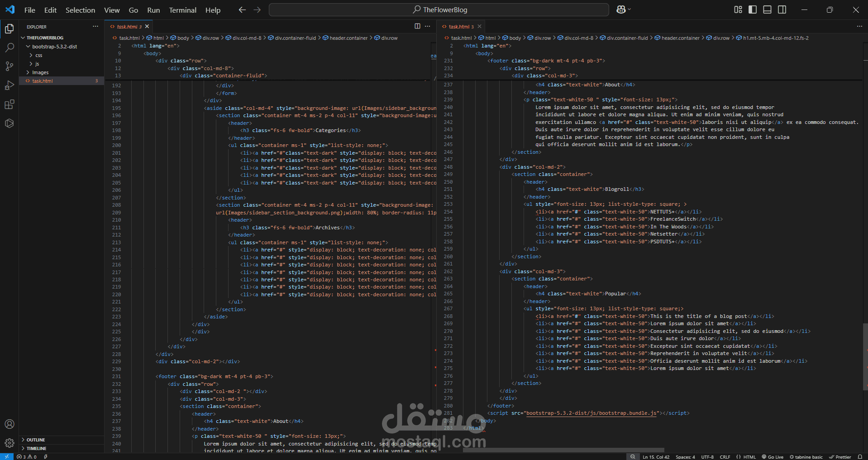The width and height of the screenshot is (868, 460).
Task: Toggle the Secondary Side Bar
Action: pyautogui.click(x=782, y=9)
